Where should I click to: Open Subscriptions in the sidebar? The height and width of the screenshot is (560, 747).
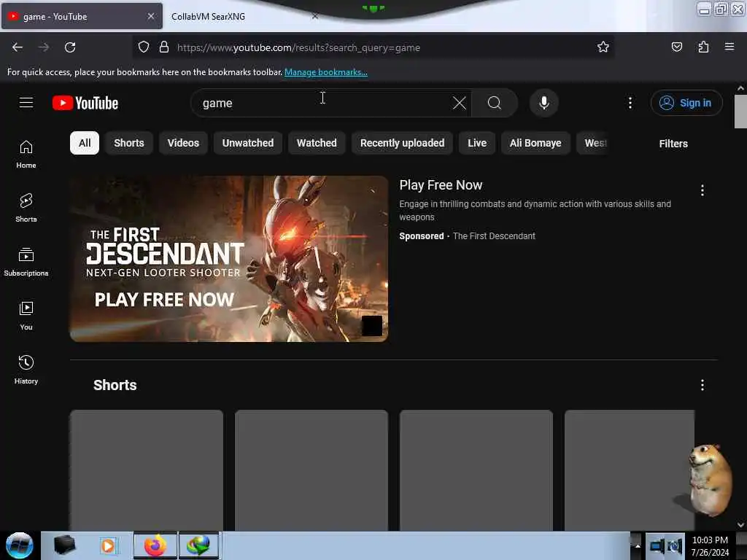[x=26, y=262]
